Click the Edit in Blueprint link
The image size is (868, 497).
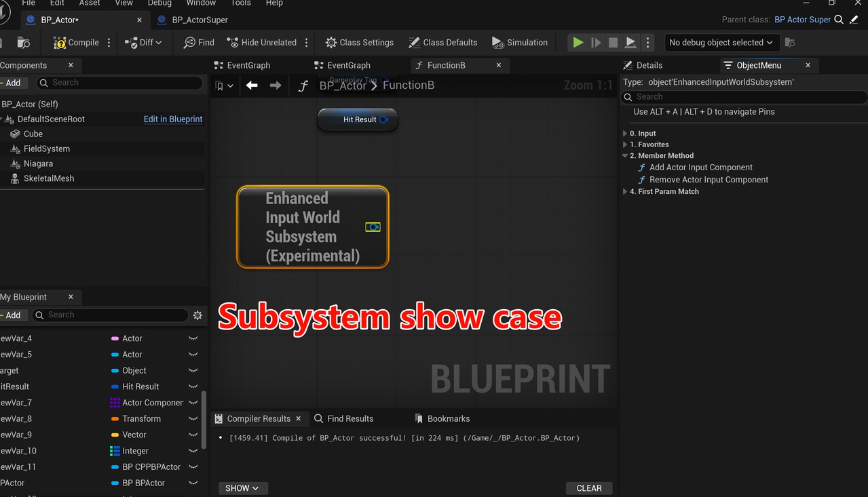(x=173, y=119)
